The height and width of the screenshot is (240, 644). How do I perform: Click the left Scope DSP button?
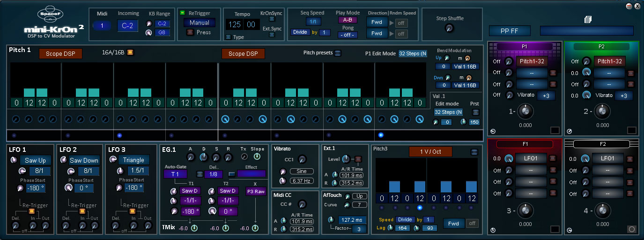[60, 54]
